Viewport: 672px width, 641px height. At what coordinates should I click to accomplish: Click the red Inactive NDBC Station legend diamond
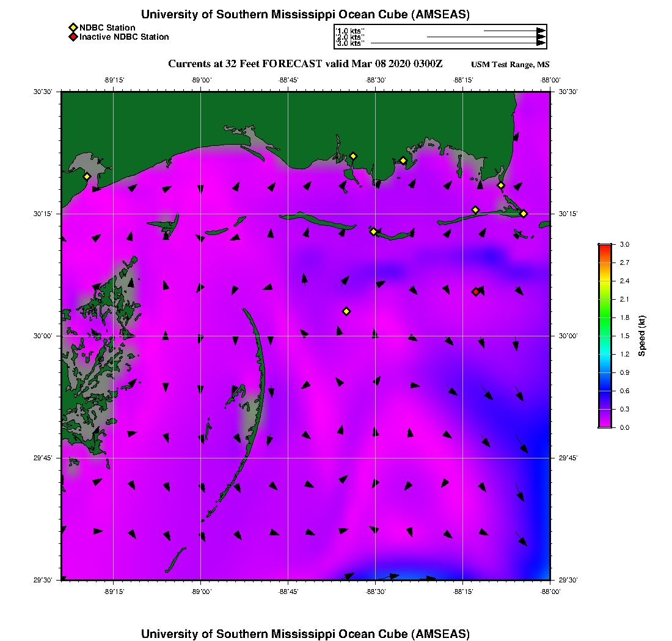click(x=73, y=37)
